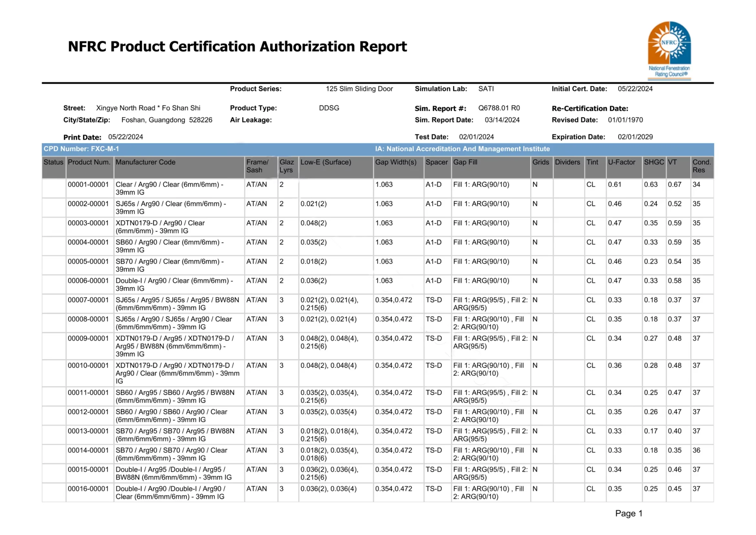The height and width of the screenshot is (535, 756).
Task: Click the Test Date value 02/01/2024
Action: [476, 137]
